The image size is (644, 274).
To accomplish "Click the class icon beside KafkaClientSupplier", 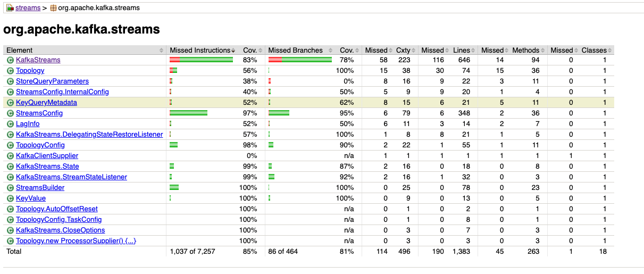I will pyautogui.click(x=10, y=156).
